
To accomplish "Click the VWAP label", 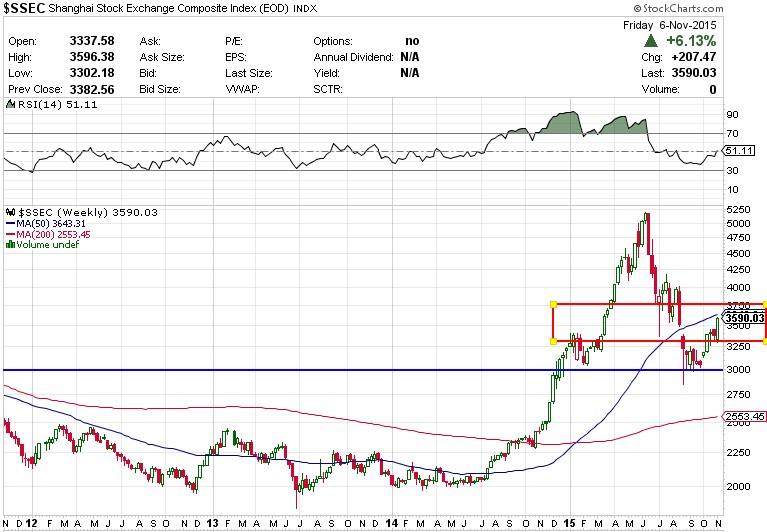I will tap(242, 89).
